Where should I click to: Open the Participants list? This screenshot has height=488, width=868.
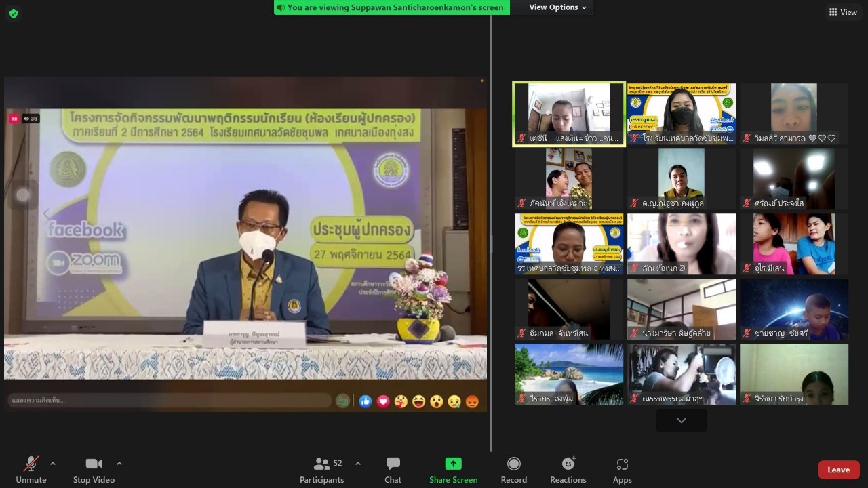pyautogui.click(x=322, y=470)
